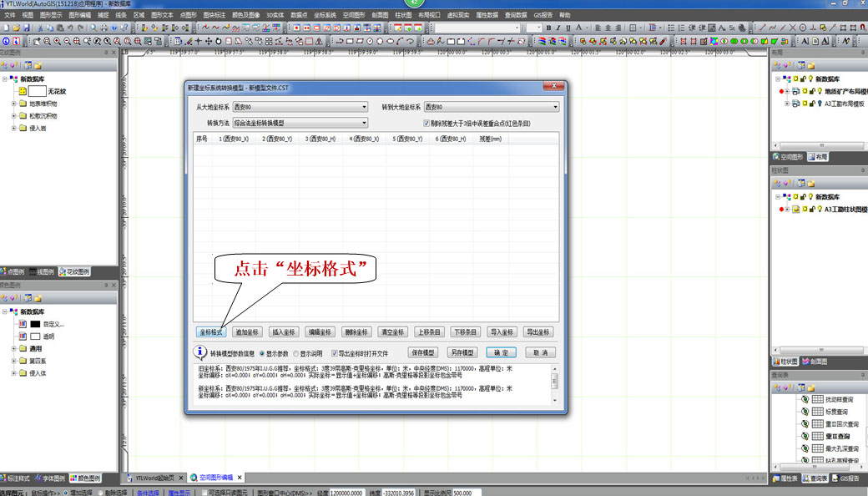Toggle Underline text formatting
Screen dimensions: 868x496
pyautogui.click(x=568, y=27)
